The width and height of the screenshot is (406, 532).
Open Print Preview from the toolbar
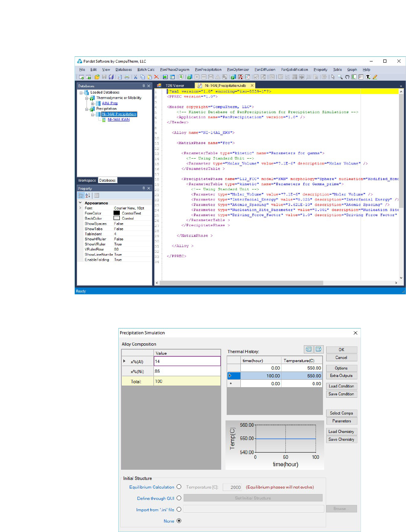coord(120,77)
